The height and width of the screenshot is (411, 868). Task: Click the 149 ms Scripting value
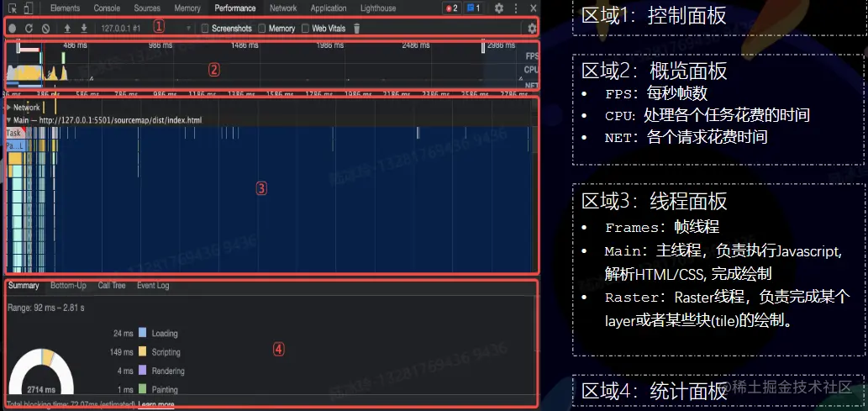point(122,351)
